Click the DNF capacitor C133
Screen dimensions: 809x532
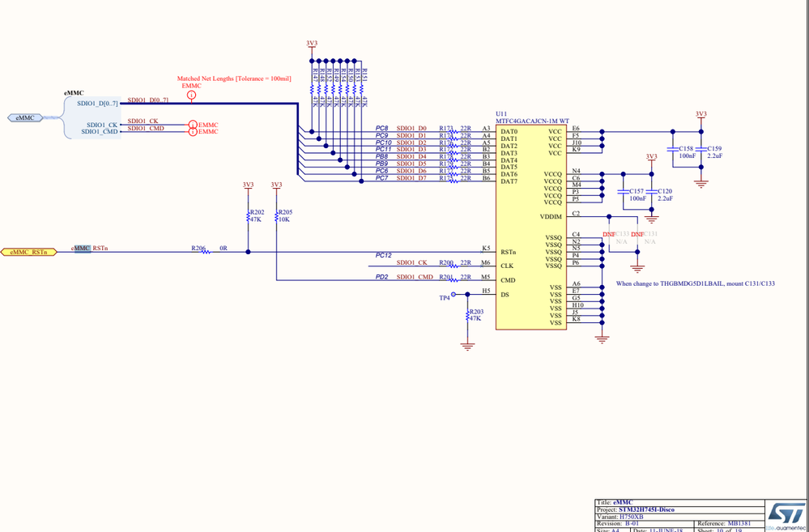[x=610, y=234]
